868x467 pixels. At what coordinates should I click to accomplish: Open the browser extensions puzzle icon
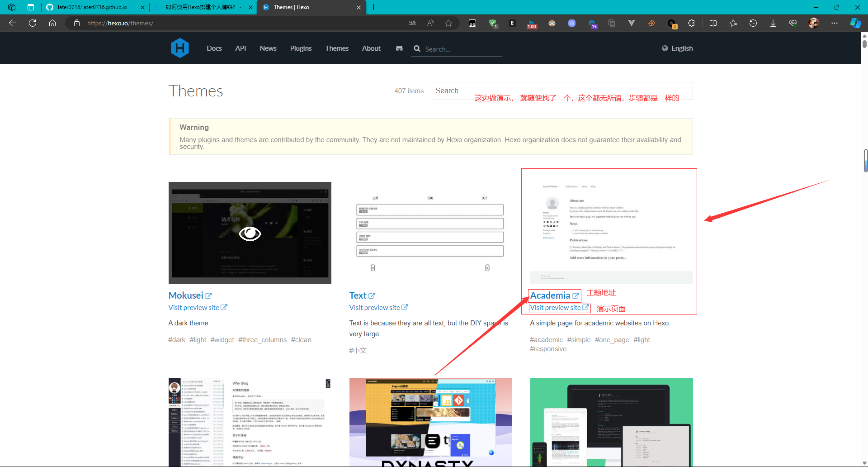point(691,23)
